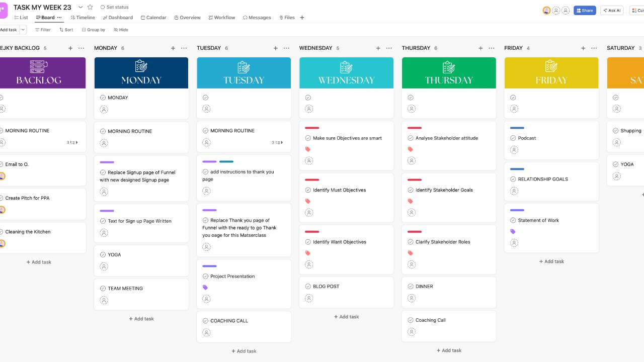
Task: Click the Share button
Action: [585, 10]
